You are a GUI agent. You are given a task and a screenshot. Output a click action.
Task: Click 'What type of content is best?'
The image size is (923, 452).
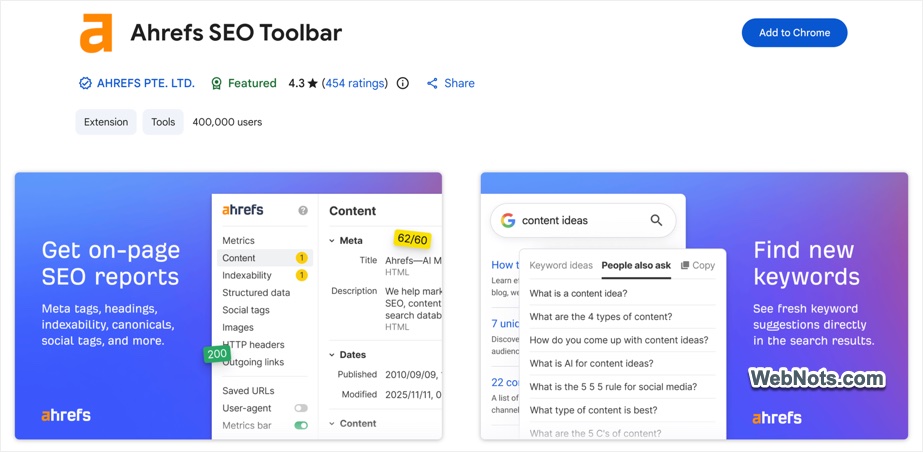coord(593,410)
